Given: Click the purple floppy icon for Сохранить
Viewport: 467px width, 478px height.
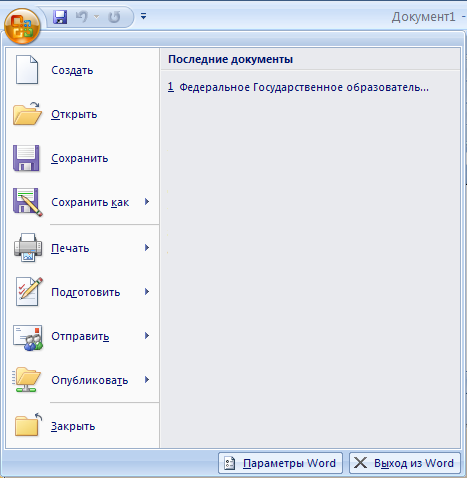Looking at the screenshot, I should [26, 158].
